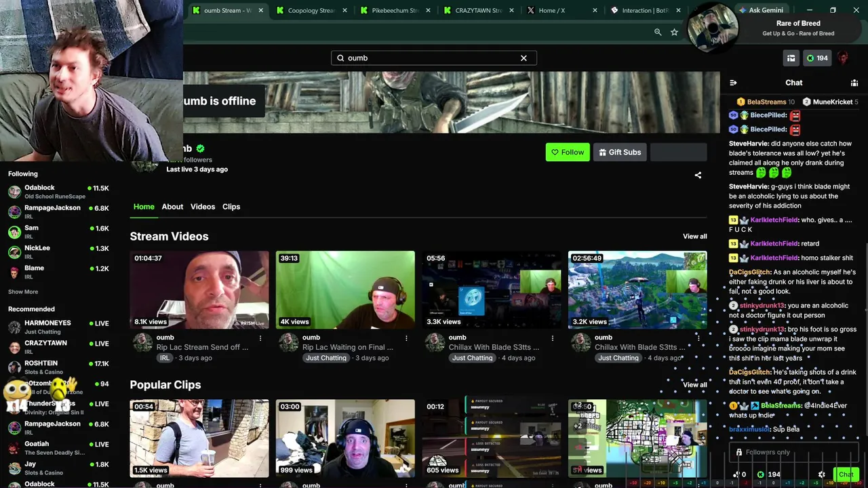This screenshot has width=868, height=488.
Task: Open ROSHTEIN Slots & Casino channel
Action: pos(58,367)
